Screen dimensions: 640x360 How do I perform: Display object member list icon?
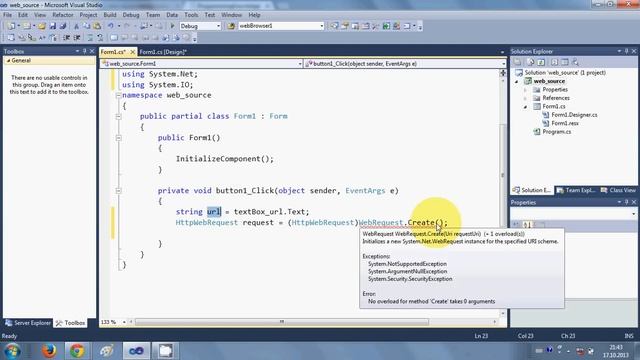click(11, 38)
